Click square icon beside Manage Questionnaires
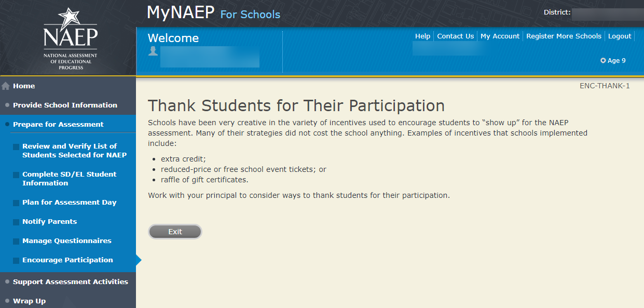This screenshot has height=308, width=644. coord(16,242)
